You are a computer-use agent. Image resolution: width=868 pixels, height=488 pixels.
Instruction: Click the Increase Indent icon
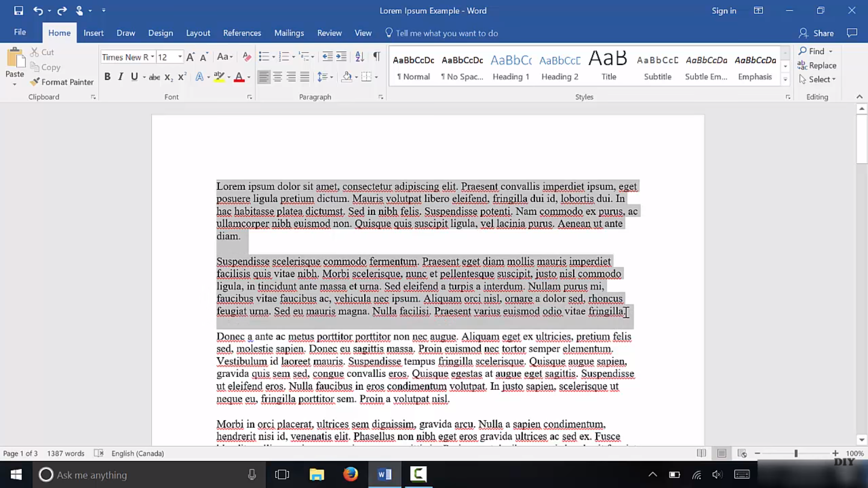pyautogui.click(x=341, y=57)
